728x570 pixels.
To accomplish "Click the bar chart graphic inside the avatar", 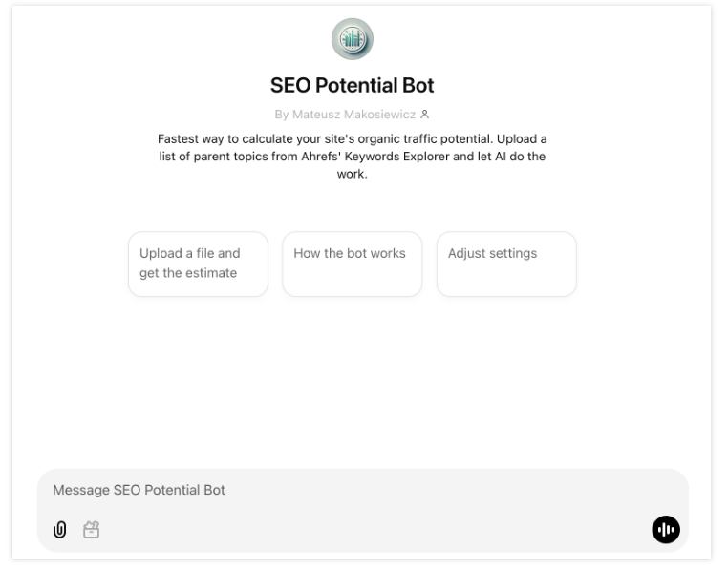I will point(352,39).
